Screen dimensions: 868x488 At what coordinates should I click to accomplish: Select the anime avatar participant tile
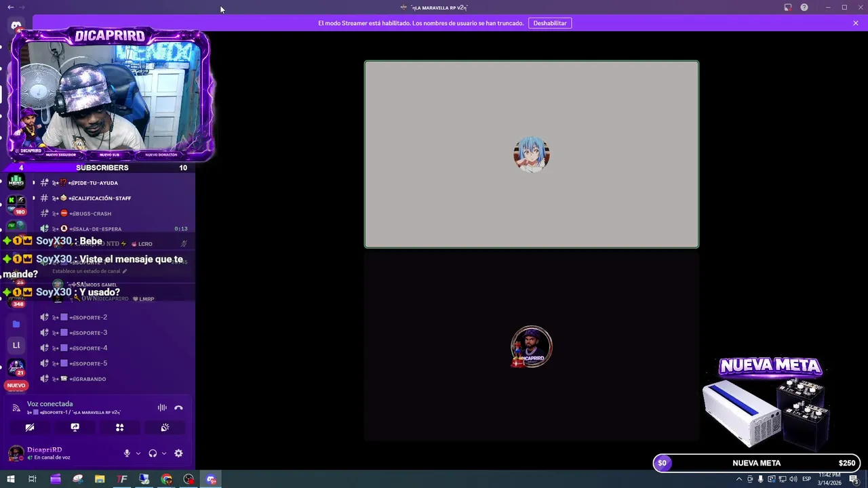pos(532,155)
